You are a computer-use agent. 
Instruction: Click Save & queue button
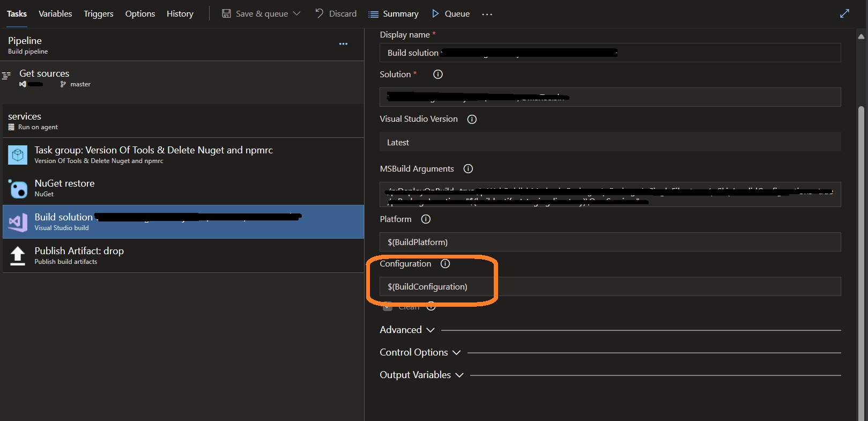point(255,13)
